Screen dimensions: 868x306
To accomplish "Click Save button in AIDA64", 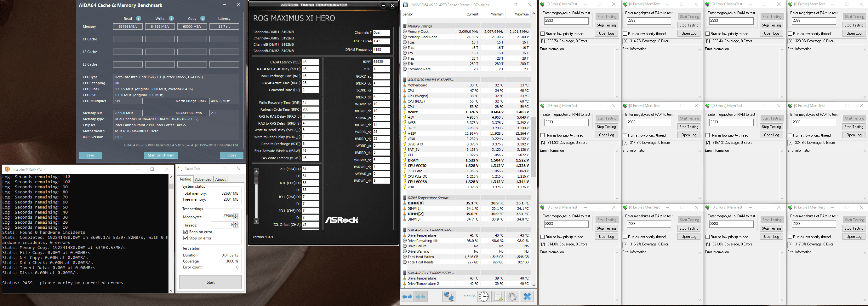I will click(x=90, y=155).
